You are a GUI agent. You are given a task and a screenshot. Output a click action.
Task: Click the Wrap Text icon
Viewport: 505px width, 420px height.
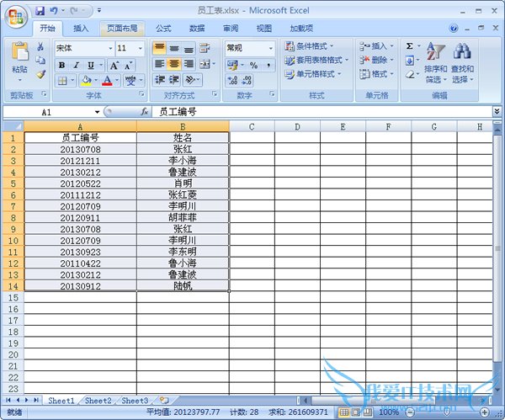coord(205,48)
